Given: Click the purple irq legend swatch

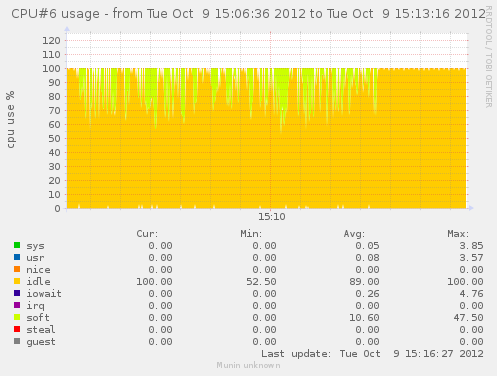Looking at the screenshot, I should (x=17, y=305).
